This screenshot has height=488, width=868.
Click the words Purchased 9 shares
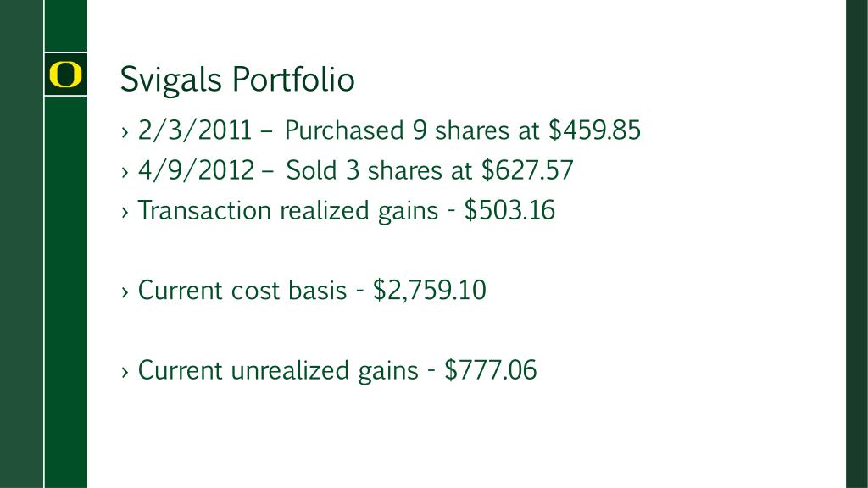coord(397,131)
